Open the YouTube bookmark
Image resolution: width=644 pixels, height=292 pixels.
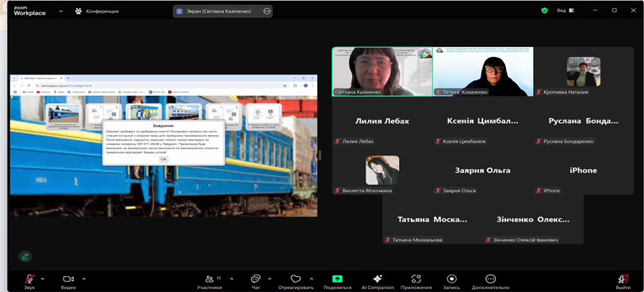(43, 92)
